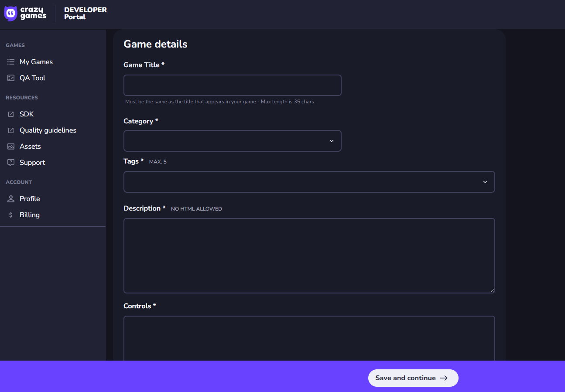This screenshot has width=565, height=392.
Task: Click the DEVELOPER Portal header text
Action: coord(85,14)
